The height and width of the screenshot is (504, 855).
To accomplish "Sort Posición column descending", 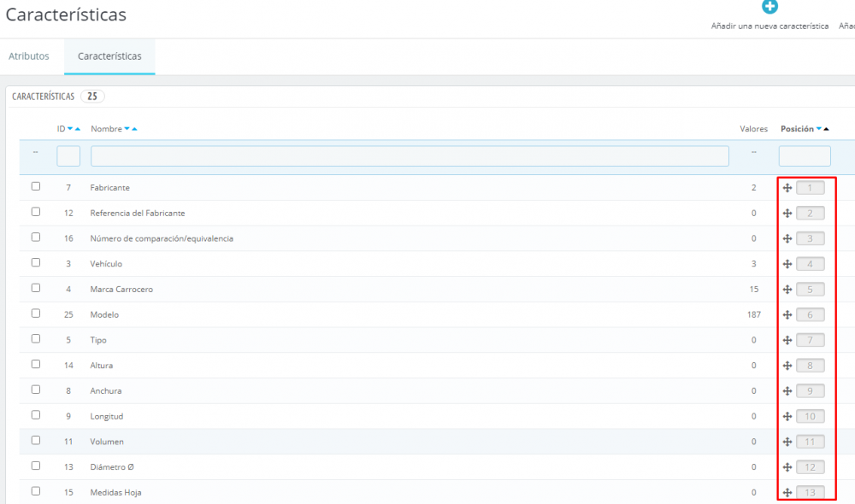I will (x=819, y=128).
